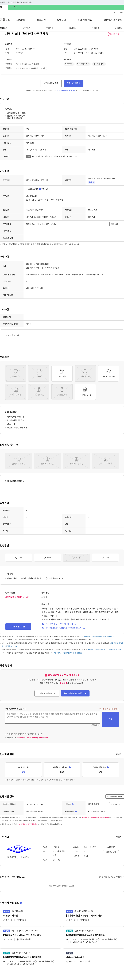124x980 pixels.
Task: Click the company 홈페이지 button
Action: [x=111, y=847]
